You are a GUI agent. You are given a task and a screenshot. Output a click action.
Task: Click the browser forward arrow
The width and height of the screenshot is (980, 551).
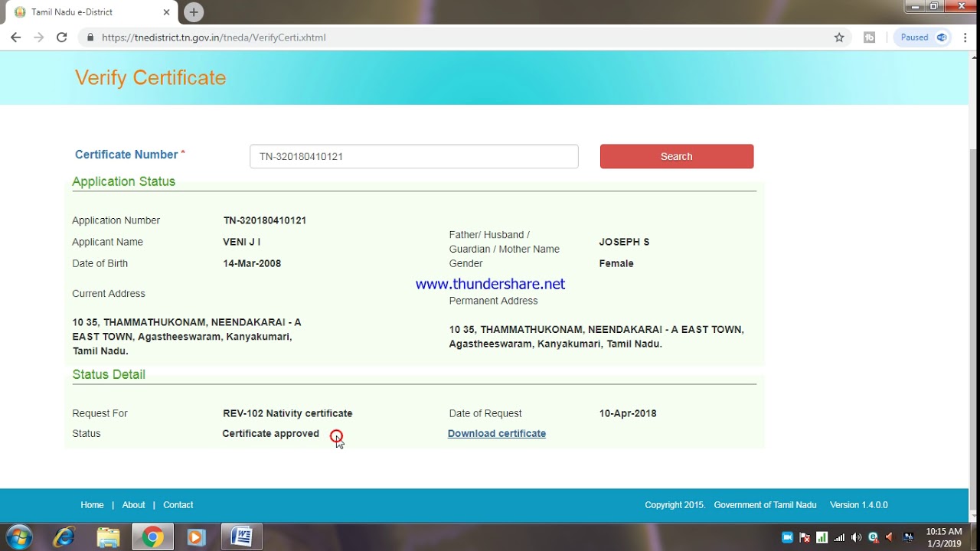click(38, 37)
